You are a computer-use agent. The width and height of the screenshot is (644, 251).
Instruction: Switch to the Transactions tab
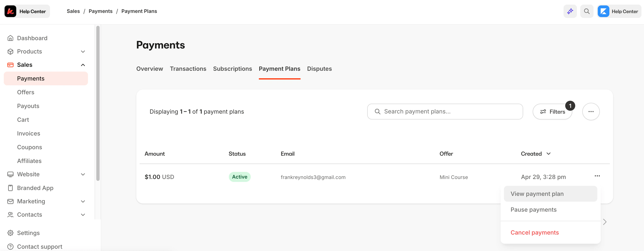pos(188,69)
